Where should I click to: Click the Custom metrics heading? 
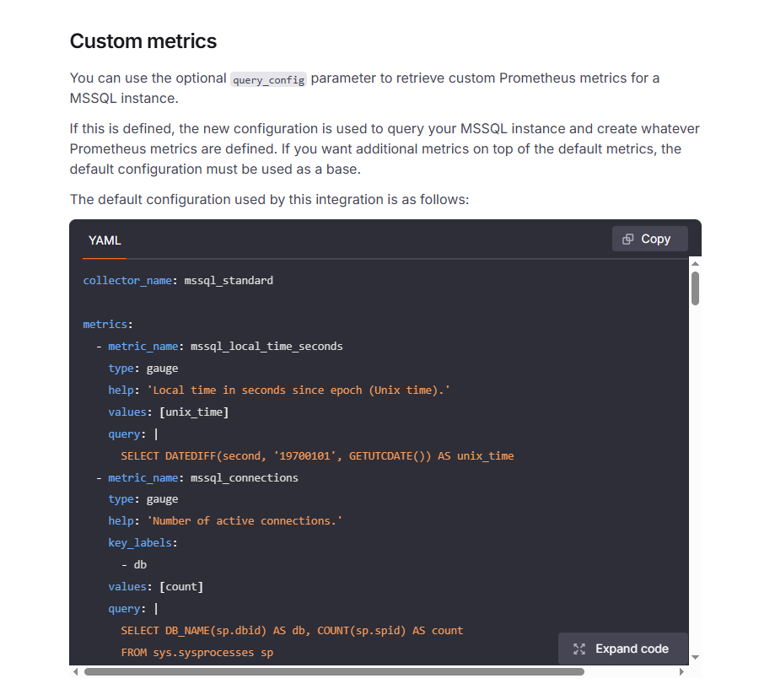(x=143, y=40)
